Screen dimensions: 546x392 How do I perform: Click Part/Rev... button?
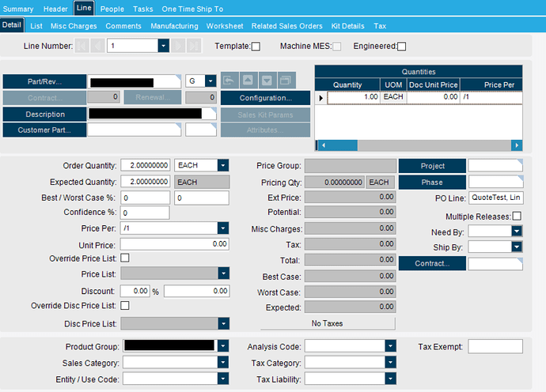click(x=44, y=81)
